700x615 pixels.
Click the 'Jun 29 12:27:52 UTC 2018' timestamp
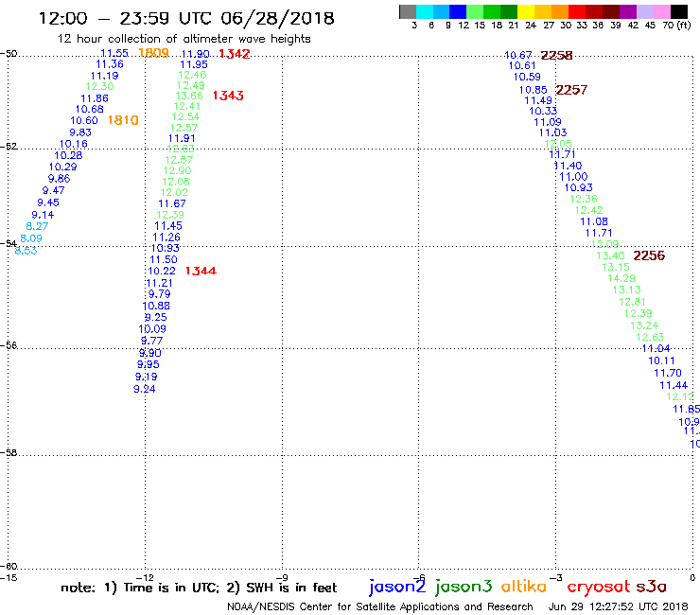click(619, 606)
